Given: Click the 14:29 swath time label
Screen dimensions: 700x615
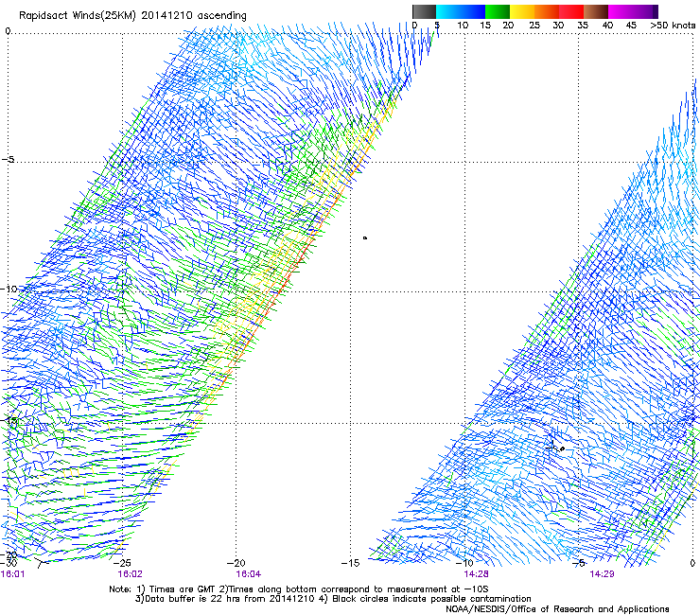Looking at the screenshot, I should [x=602, y=573].
